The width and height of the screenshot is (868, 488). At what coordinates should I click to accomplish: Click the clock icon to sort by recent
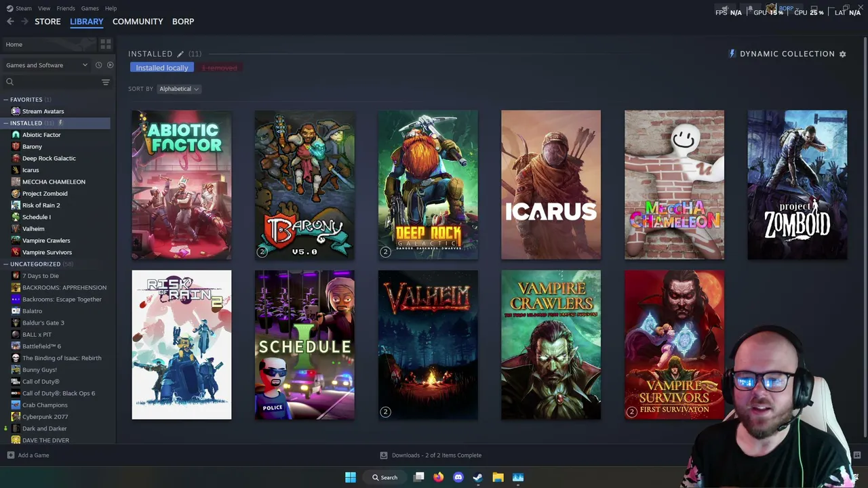pos(98,65)
